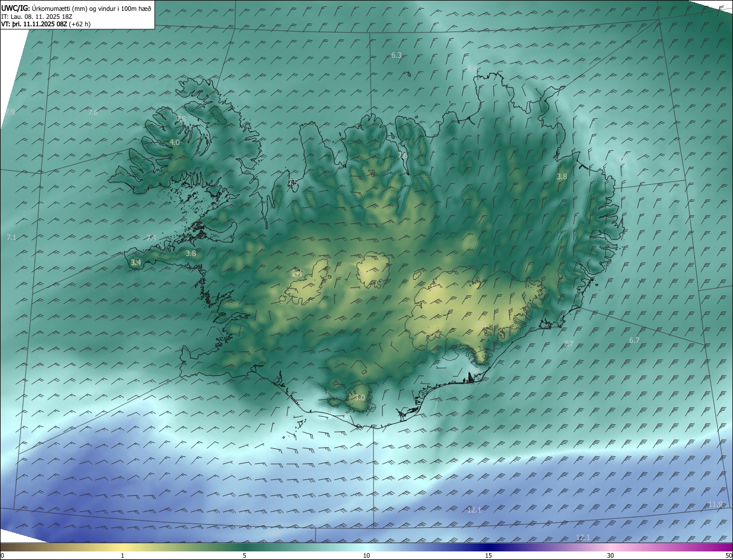
Task: Click the 6.7 value label on the map
Action: point(634,340)
